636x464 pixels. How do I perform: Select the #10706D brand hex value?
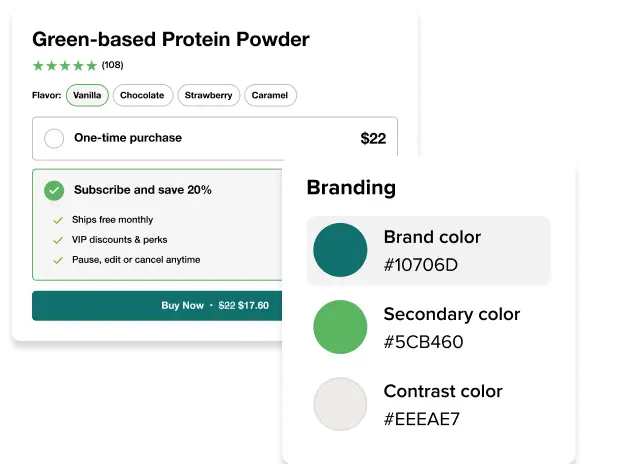pos(420,265)
